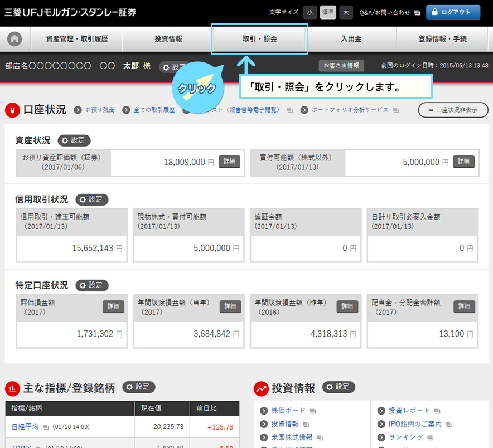The width and height of the screenshot is (493, 448).
Task: Click the home icon in navigation bar
Action: coord(14,39)
